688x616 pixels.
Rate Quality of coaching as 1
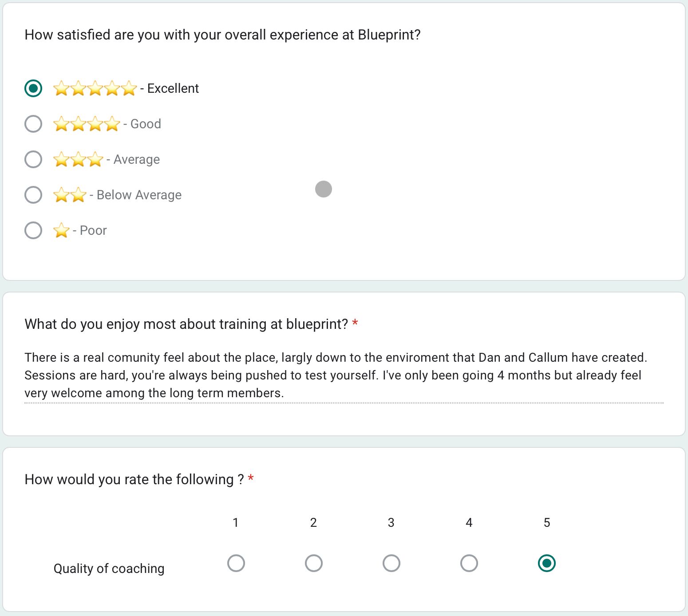(236, 563)
